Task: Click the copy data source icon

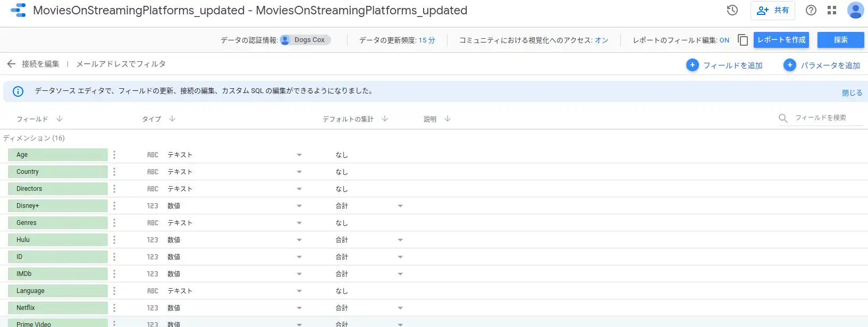Action: click(743, 40)
